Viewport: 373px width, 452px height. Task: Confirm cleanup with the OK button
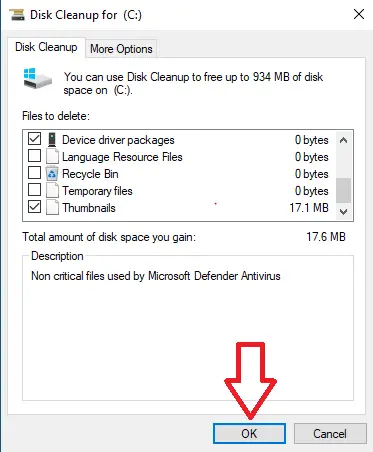pos(249,433)
